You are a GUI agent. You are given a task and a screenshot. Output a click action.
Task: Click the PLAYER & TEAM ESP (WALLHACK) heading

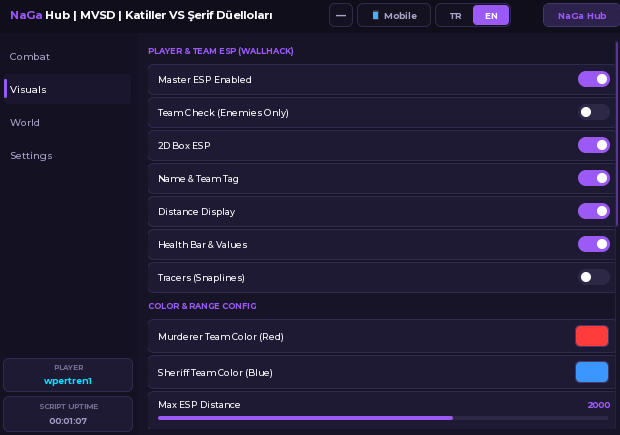pyautogui.click(x=221, y=51)
